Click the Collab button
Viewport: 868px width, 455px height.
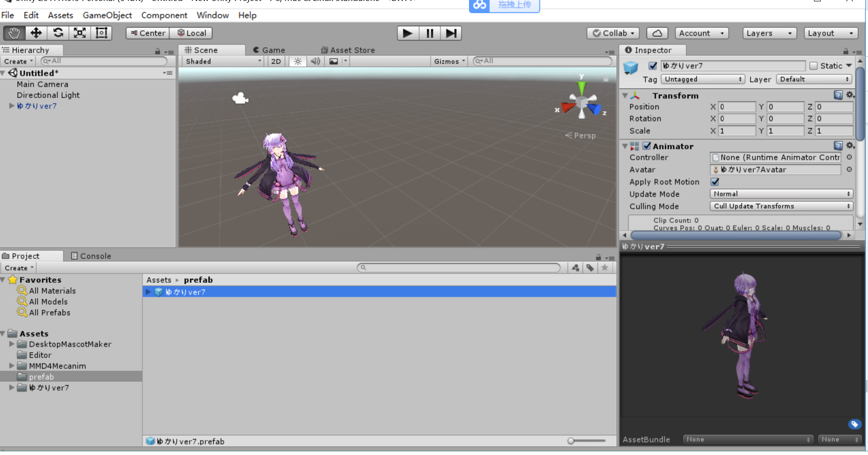pyautogui.click(x=613, y=33)
